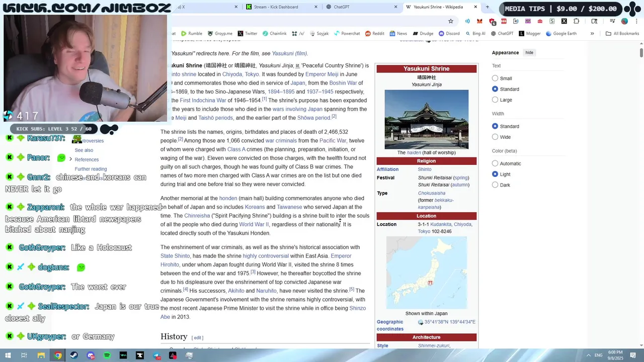
Task: Switch to Stream - Kick Dashboard tab
Action: point(282,7)
